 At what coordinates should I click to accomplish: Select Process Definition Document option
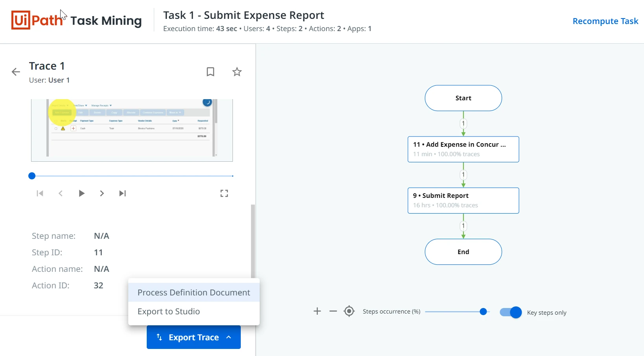[x=194, y=292]
